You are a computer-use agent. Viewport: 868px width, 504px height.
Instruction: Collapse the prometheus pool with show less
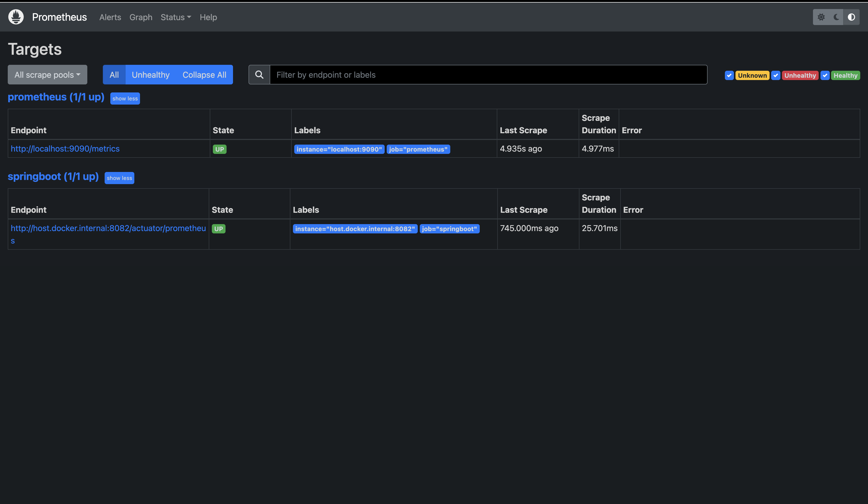pos(125,98)
